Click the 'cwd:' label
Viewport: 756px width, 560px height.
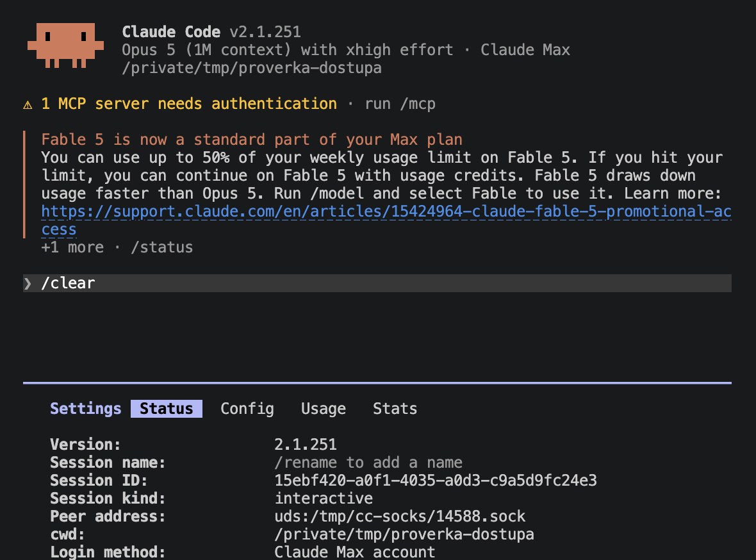tap(67, 534)
